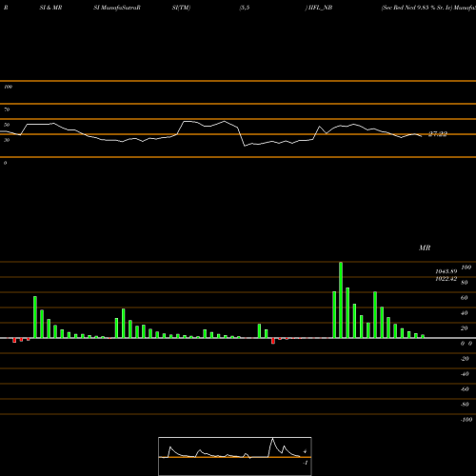This screenshot has height=476, width=476.
Task: Click the '(5,5' parameter text
Action: point(245,8)
